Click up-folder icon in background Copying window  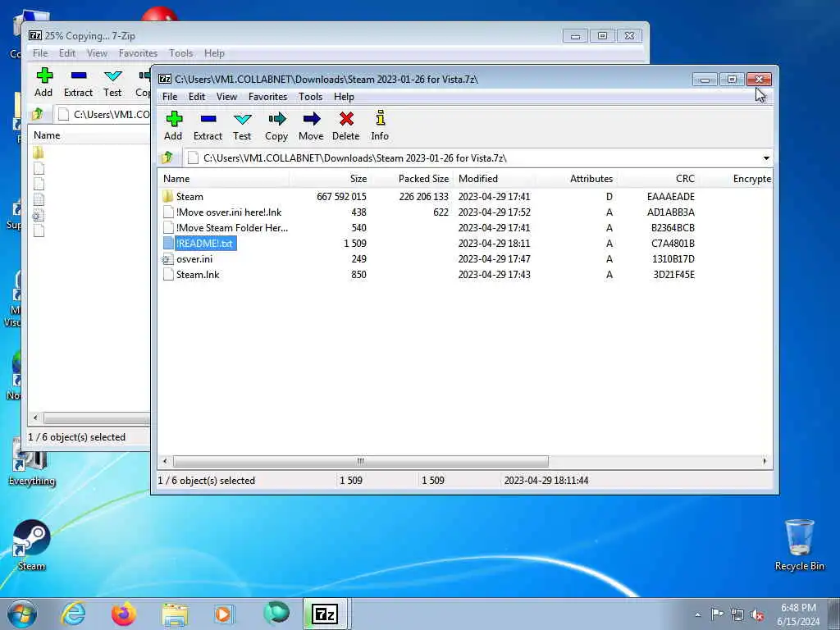click(38, 114)
